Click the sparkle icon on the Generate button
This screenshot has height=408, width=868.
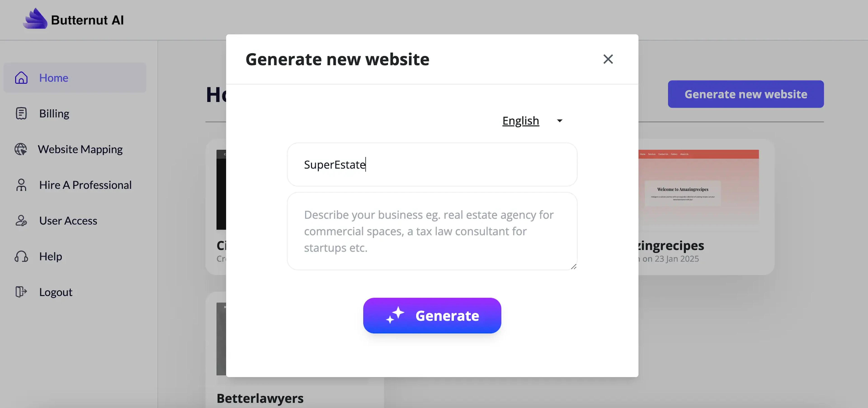396,315
